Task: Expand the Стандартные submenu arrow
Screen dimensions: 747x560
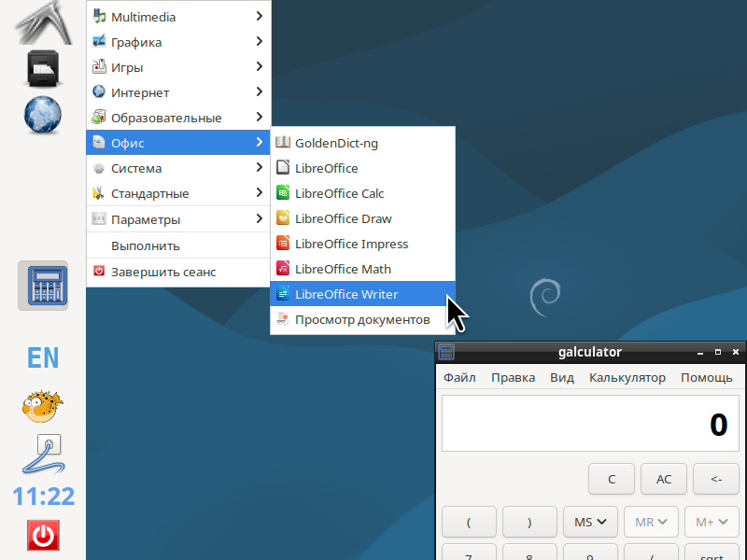Action: [x=260, y=193]
